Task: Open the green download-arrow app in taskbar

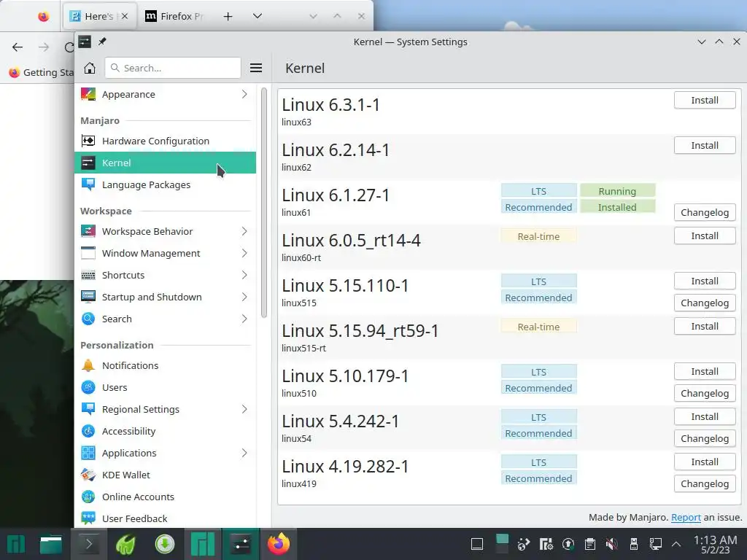Action: [165, 544]
